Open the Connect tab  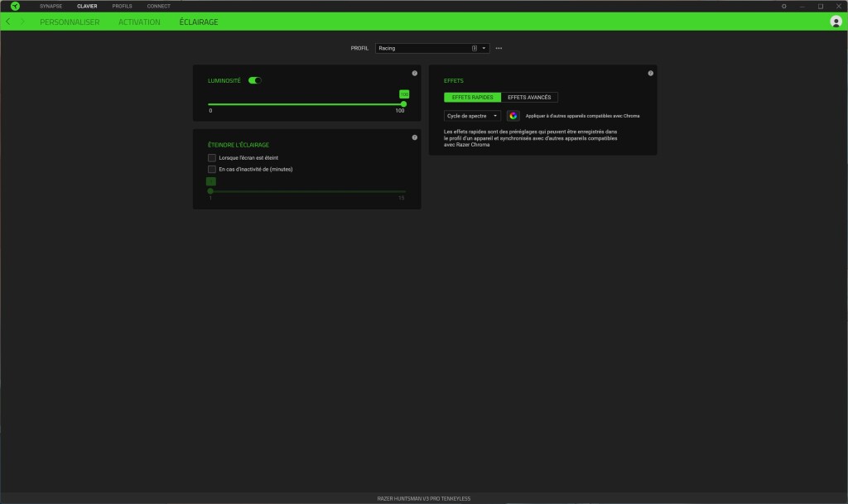tap(158, 7)
